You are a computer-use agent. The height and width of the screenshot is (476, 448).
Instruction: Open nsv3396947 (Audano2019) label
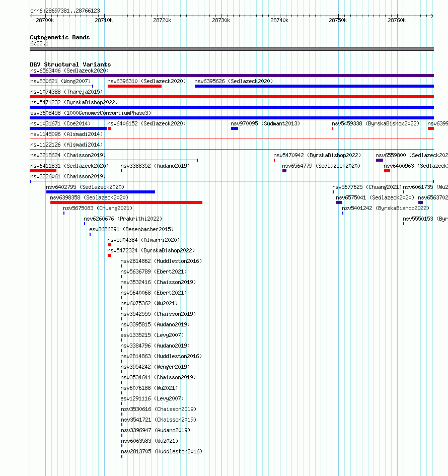pyautogui.click(x=156, y=431)
